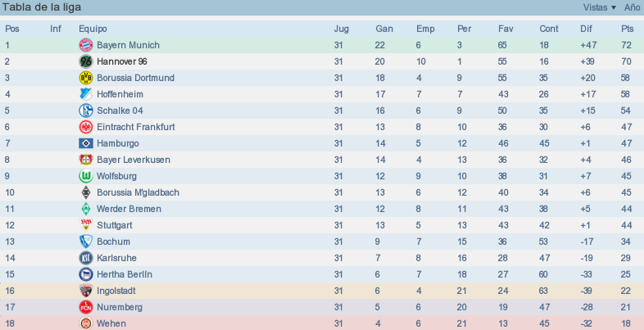Sort by the Dif column header
This screenshot has height=330, width=644.
point(586,29)
